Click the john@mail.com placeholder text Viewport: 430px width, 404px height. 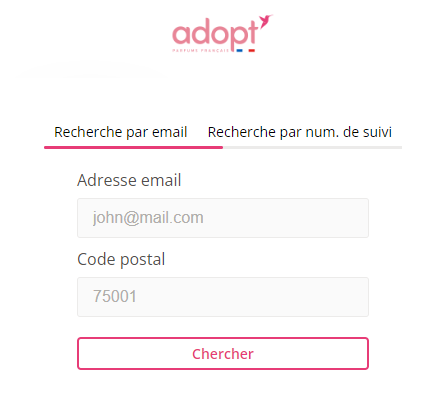click(148, 218)
